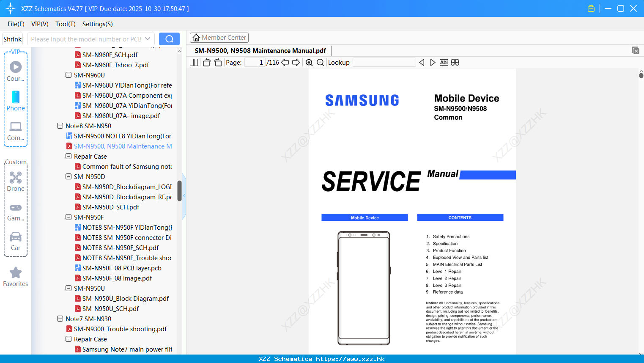This screenshot has height=363, width=644.
Task: Collapse Repair Case under Note8
Action: point(69,156)
